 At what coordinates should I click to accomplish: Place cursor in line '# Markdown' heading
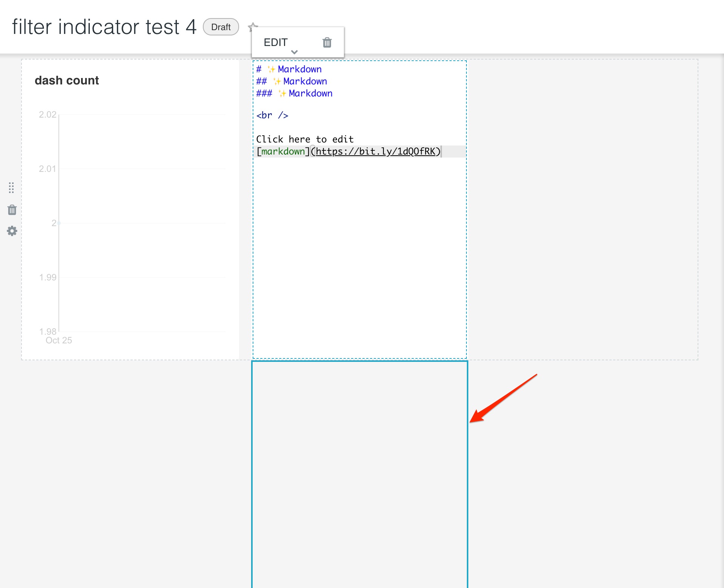click(289, 69)
